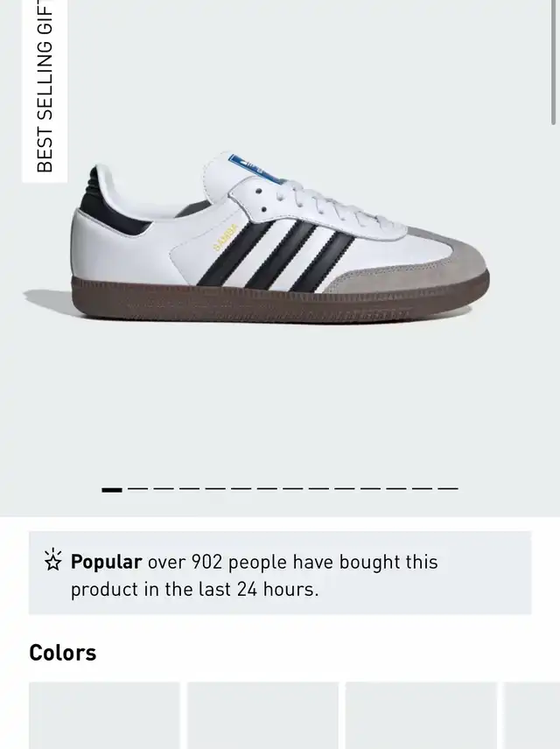560x749 pixels.
Task: Tap the Popular purchases info banner
Action: coord(280,573)
